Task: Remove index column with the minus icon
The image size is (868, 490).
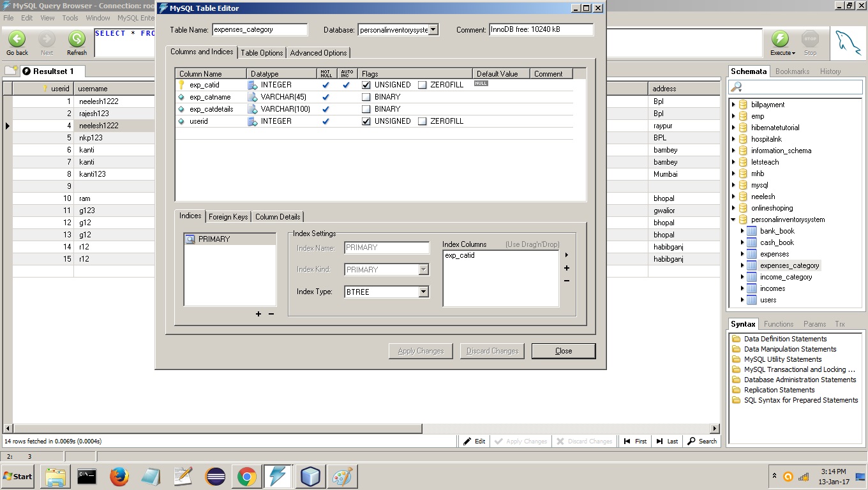Action: tap(567, 281)
